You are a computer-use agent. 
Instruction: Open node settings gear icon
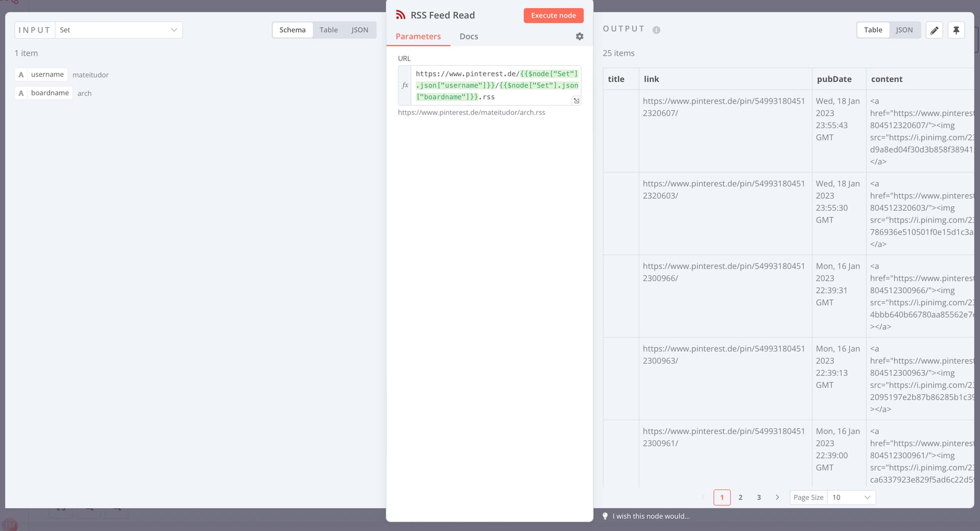[579, 36]
